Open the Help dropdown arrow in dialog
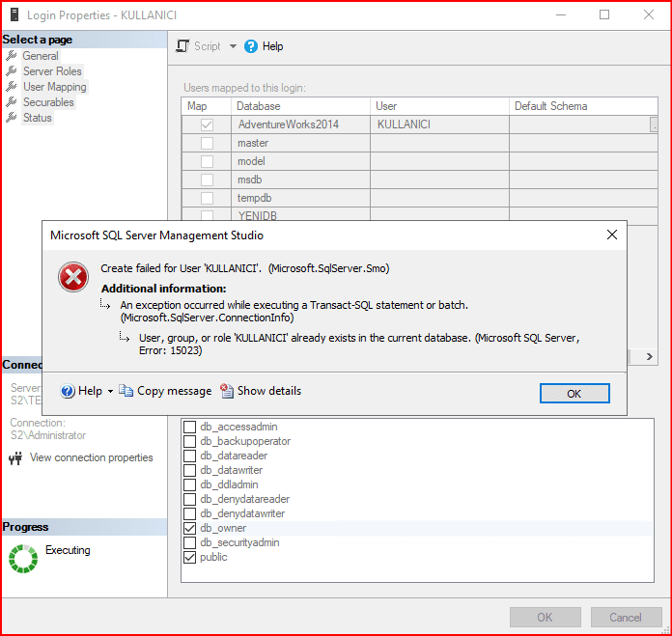Screen dimensions: 672x636 pos(110,391)
